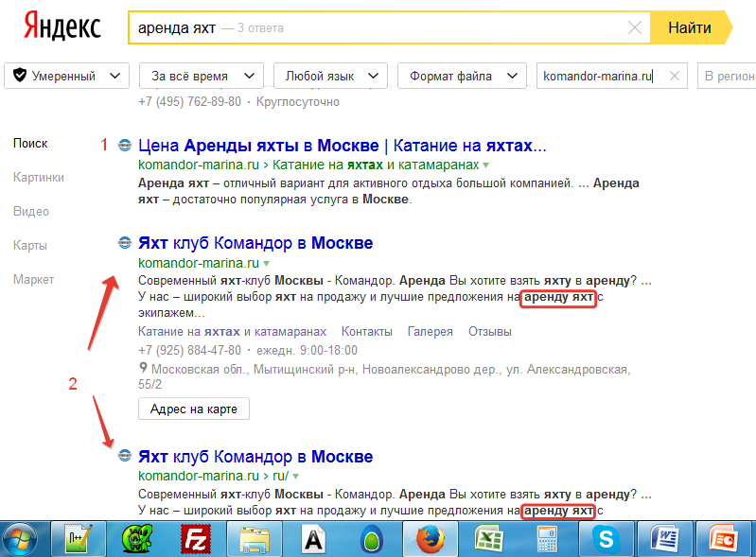Open the Контакты sitelink
This screenshot has height=557, width=756.
367,332
